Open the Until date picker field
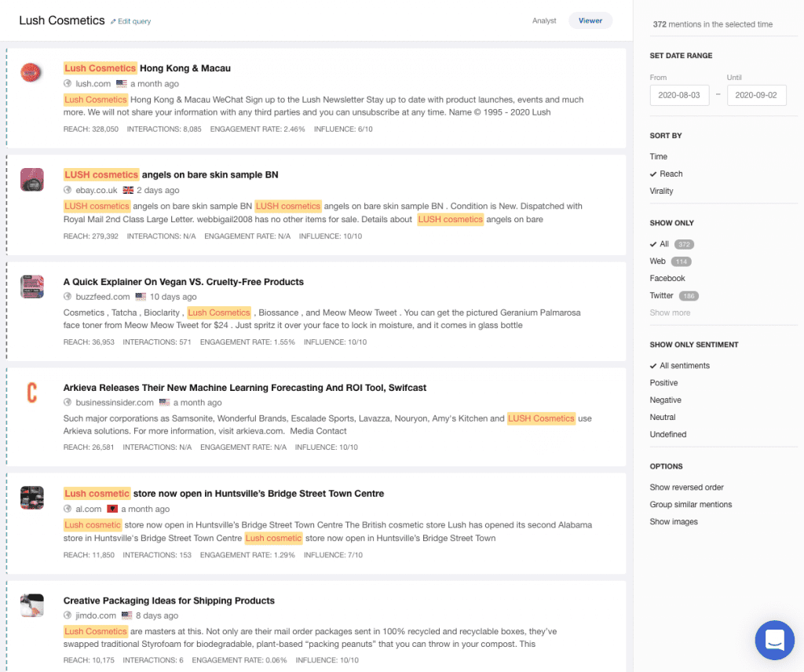804x672 pixels. [x=756, y=96]
